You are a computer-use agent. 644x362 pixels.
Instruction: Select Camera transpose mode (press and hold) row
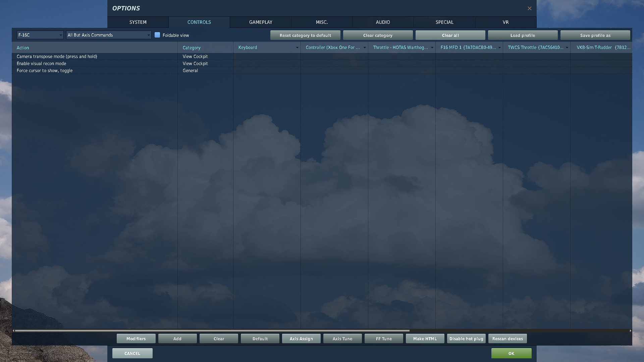tap(322, 56)
